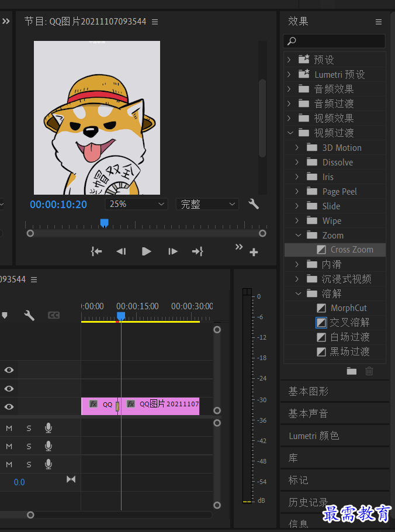Viewport: 395px width, 532px height.
Task: Open the 基本声音 panel tab
Action: point(308,413)
